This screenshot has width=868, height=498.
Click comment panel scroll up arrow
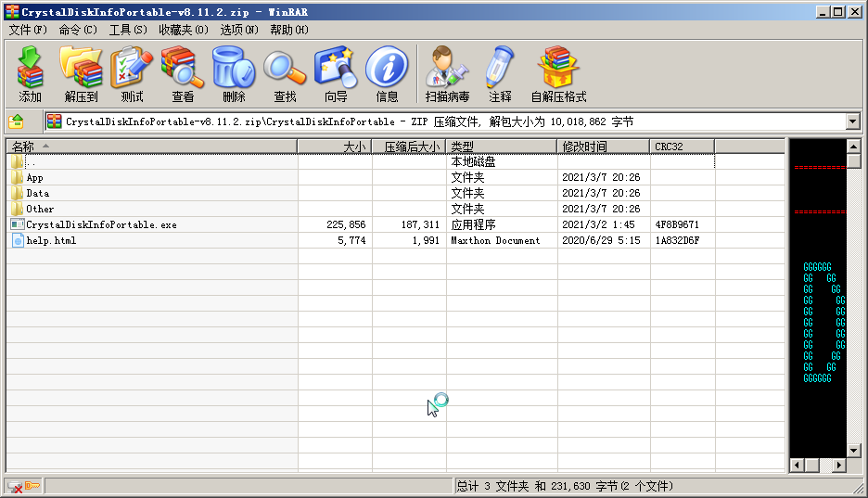pyautogui.click(x=853, y=147)
